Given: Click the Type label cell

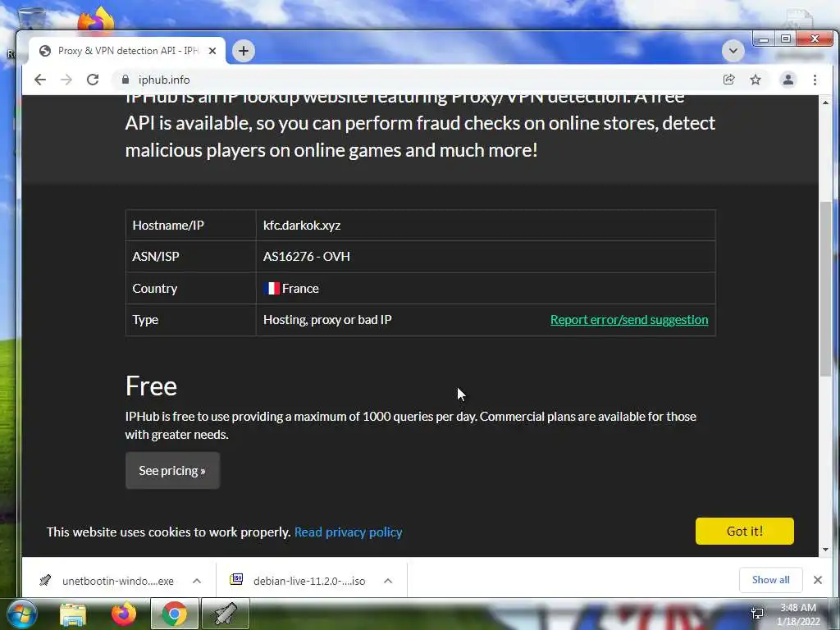Looking at the screenshot, I should click(190, 320).
